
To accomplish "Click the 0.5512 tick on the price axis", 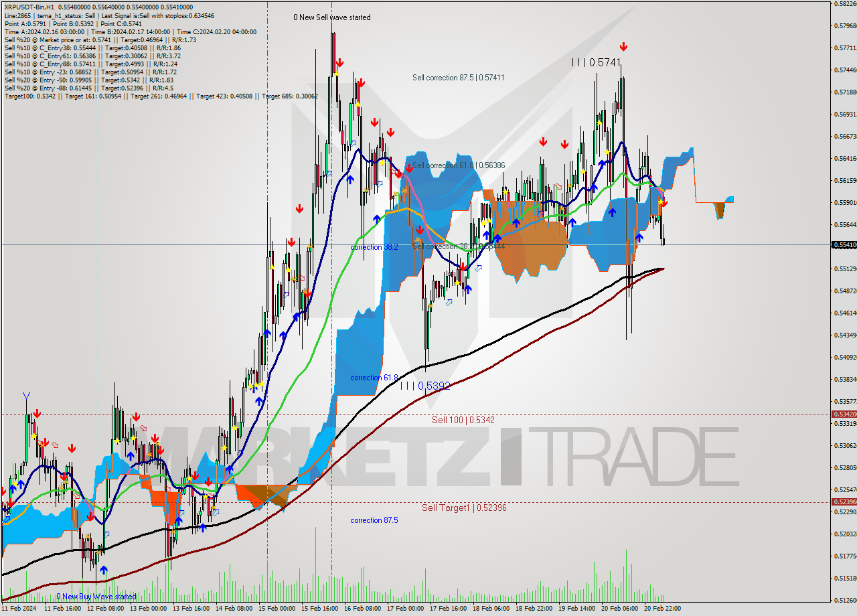I will tap(845, 269).
